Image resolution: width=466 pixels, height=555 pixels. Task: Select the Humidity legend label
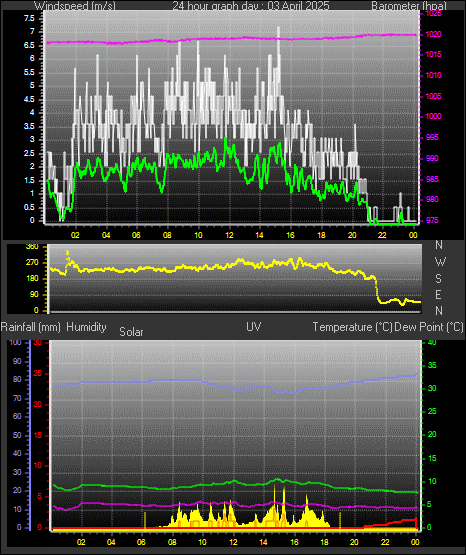pos(86,327)
